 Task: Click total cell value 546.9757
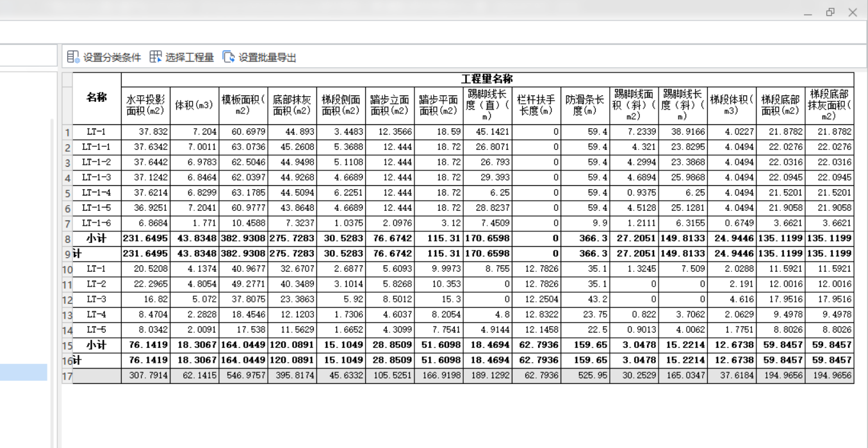pyautogui.click(x=243, y=376)
